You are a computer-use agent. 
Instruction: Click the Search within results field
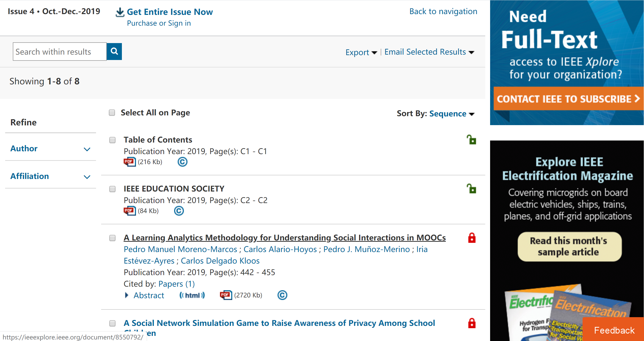click(x=60, y=52)
